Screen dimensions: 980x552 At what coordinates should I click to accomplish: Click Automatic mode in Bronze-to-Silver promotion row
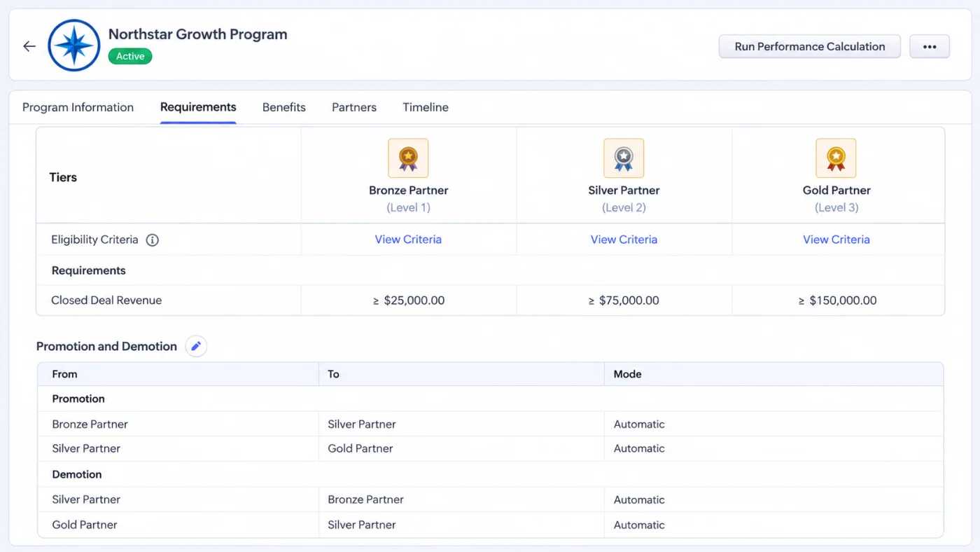[x=639, y=425]
